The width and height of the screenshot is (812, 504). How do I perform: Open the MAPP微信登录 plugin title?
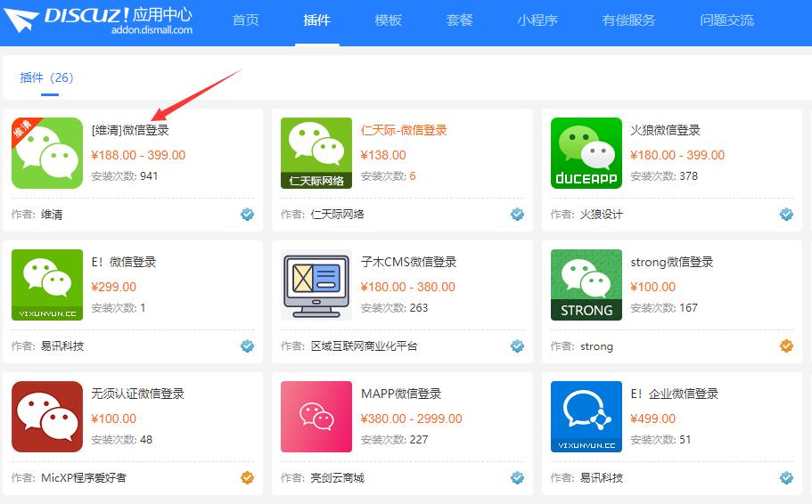tap(401, 394)
